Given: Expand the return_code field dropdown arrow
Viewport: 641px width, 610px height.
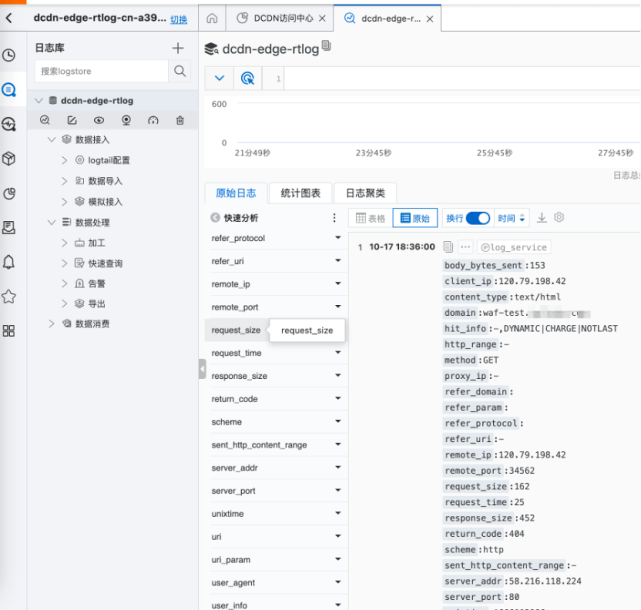Looking at the screenshot, I should (x=338, y=399).
